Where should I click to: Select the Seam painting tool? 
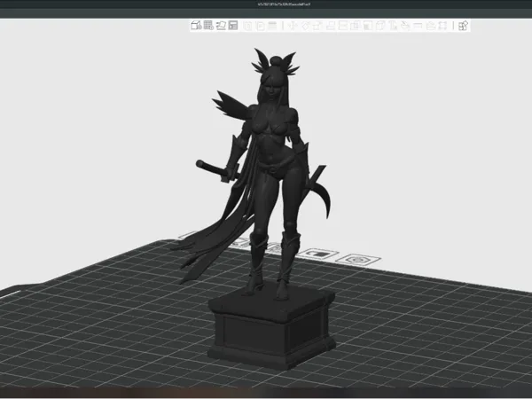[x=380, y=26]
